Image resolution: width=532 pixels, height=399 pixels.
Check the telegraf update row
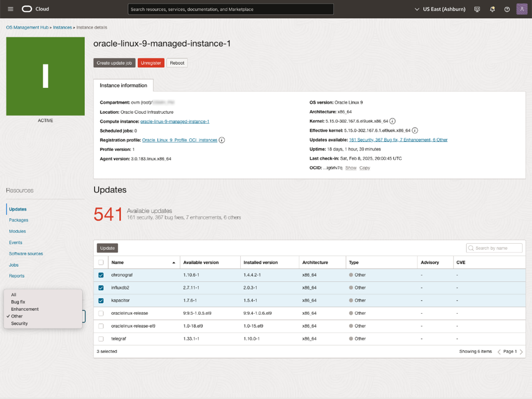[x=101, y=338]
